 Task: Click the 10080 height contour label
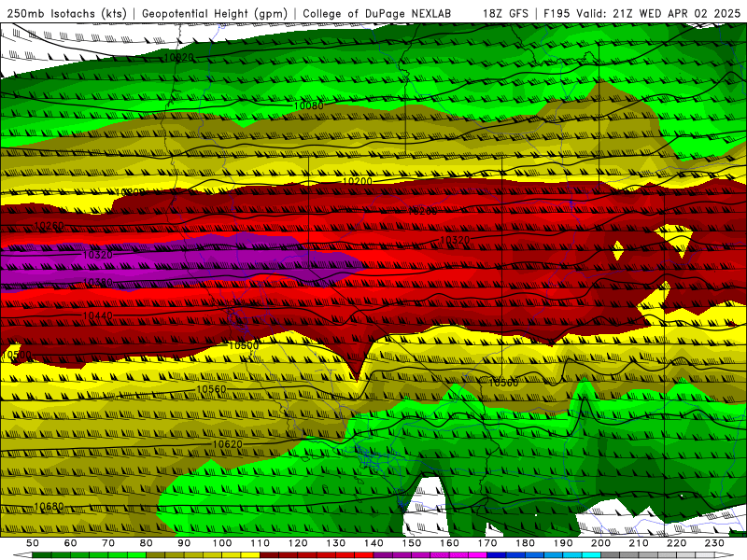(309, 105)
